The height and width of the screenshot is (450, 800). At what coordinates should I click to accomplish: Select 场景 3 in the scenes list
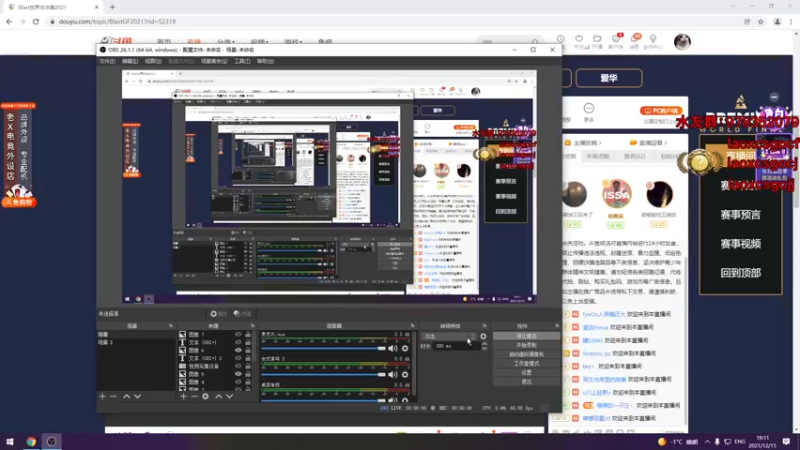(136, 342)
